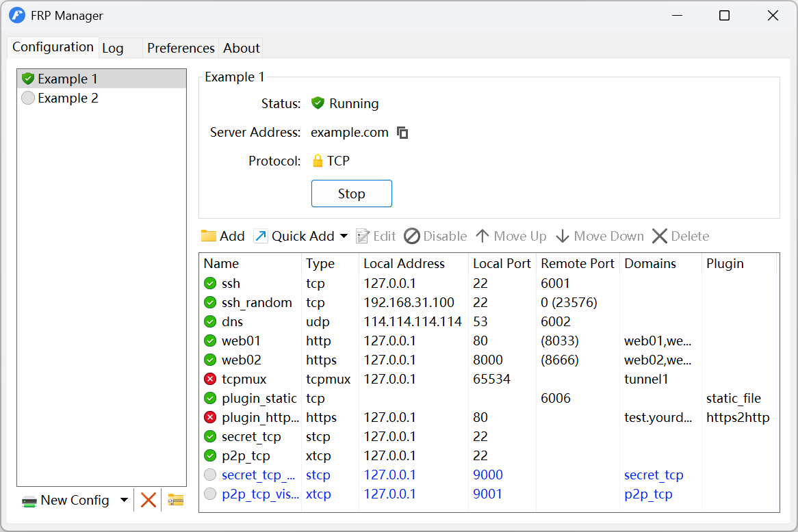This screenshot has height=532, width=798.
Task: Click the green status icon beside ssh
Action: click(x=210, y=283)
